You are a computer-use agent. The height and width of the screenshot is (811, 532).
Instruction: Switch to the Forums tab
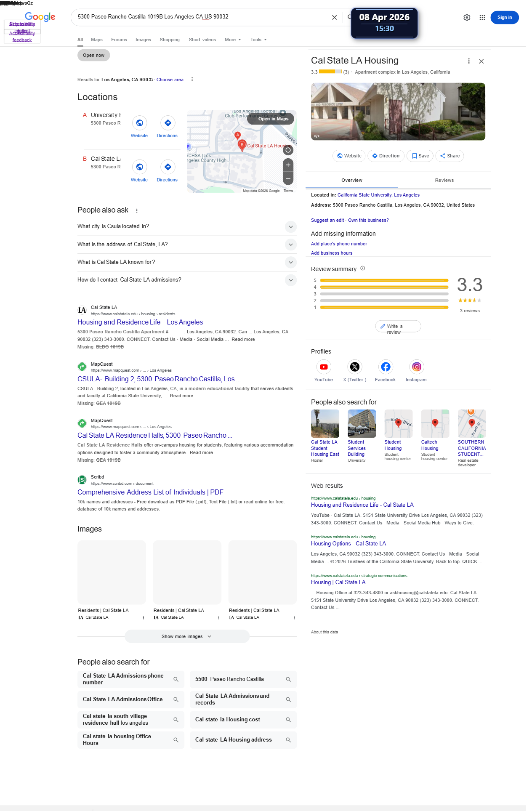[x=119, y=40]
